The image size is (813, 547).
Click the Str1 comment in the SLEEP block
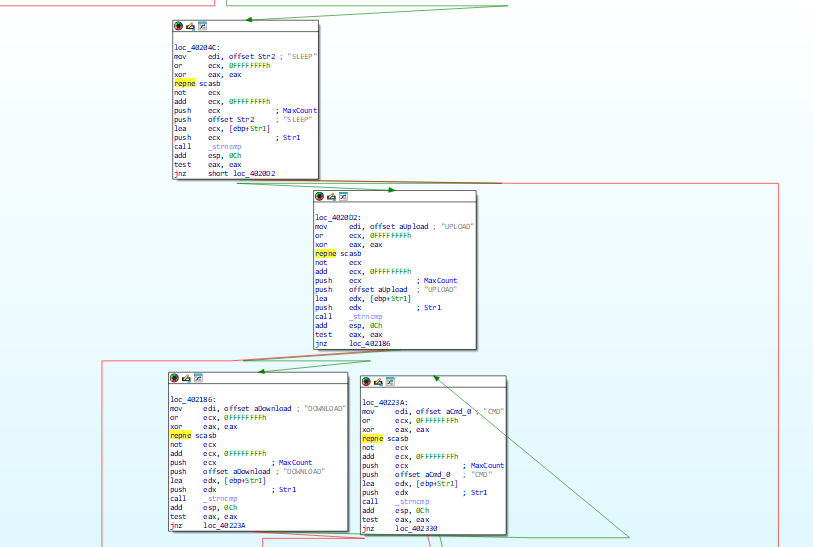click(291, 138)
